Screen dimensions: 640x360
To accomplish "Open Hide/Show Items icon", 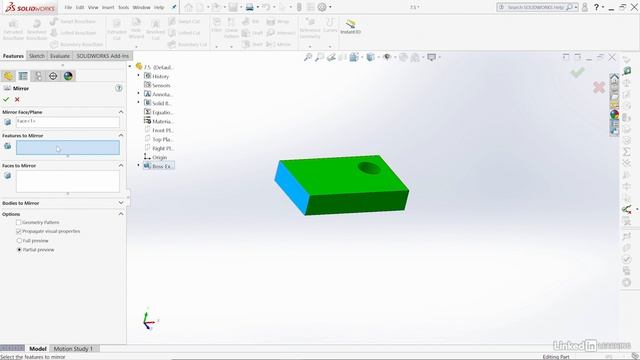I will pyautogui.click(x=387, y=57).
